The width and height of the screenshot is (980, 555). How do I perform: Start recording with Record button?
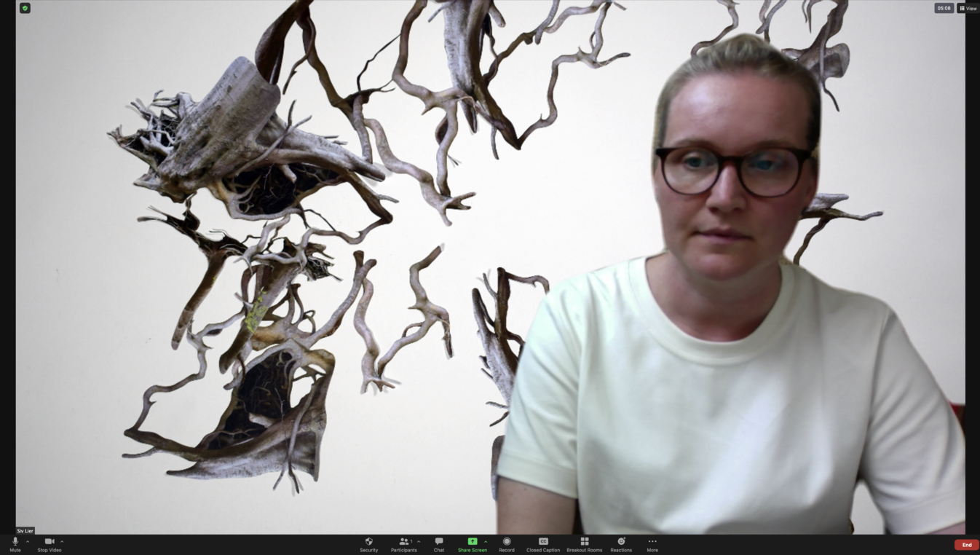coord(507,544)
